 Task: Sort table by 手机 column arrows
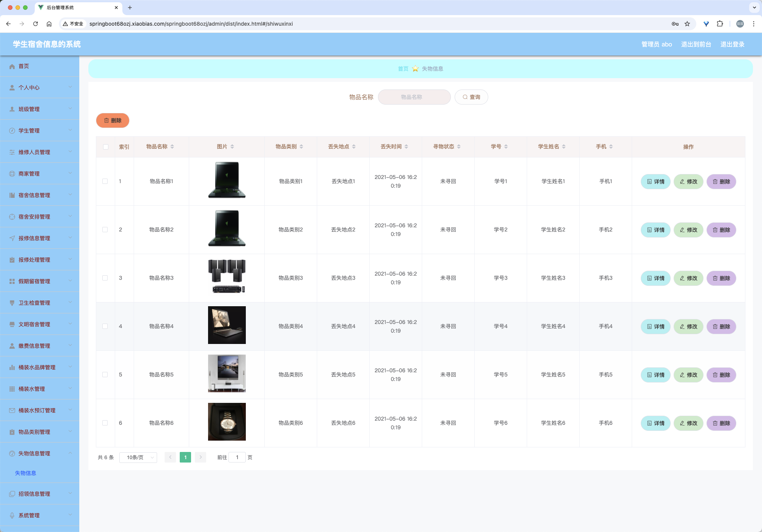(x=611, y=146)
